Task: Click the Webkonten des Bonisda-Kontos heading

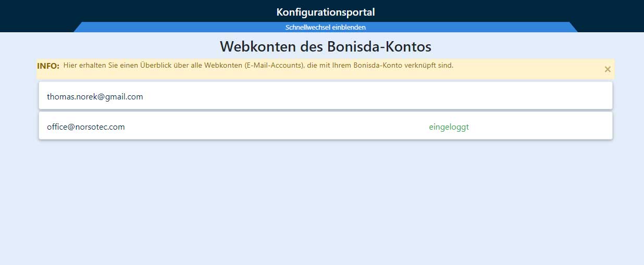Action: pyautogui.click(x=326, y=46)
